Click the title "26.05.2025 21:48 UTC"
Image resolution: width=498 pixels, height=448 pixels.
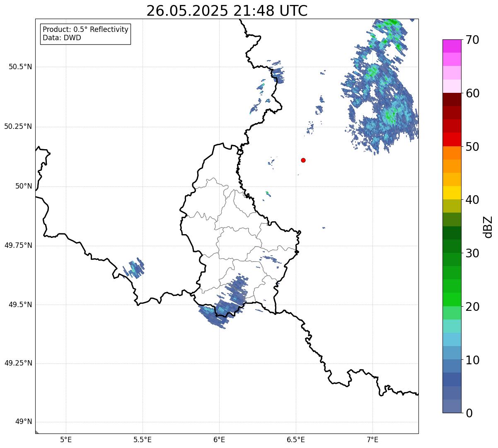click(x=227, y=11)
